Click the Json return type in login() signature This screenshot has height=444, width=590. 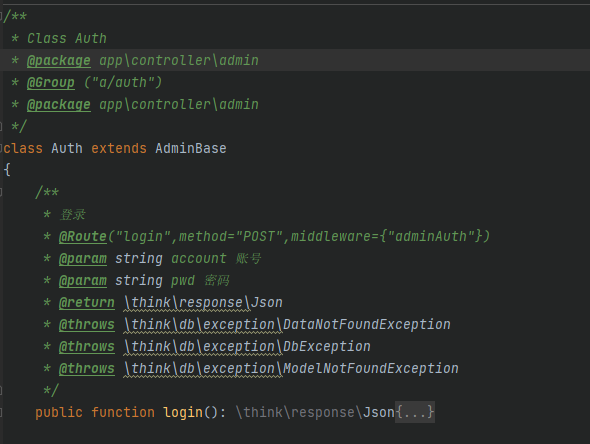[379, 412]
